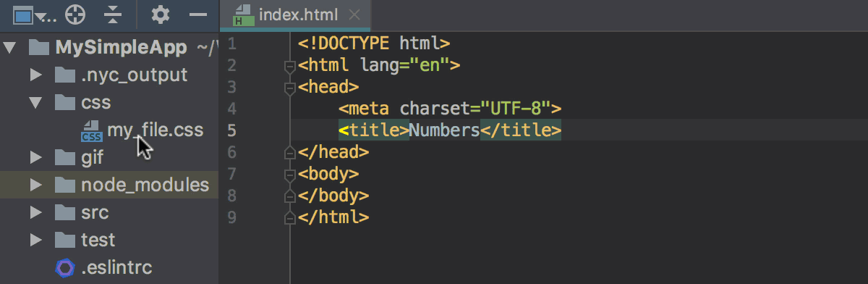Collapse the css folder
Image resolution: width=868 pixels, height=284 pixels.
point(35,102)
